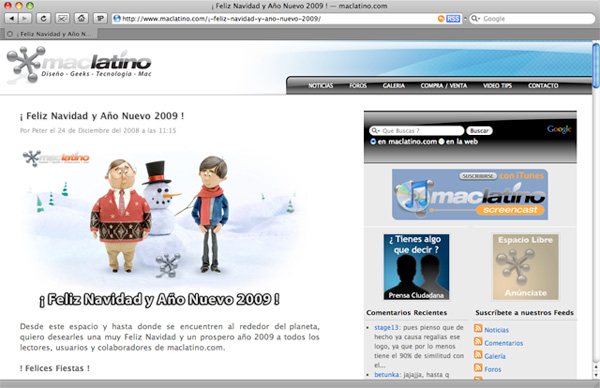The image size is (600, 388).
Task: Click the browser back arrow button
Action: (11, 18)
